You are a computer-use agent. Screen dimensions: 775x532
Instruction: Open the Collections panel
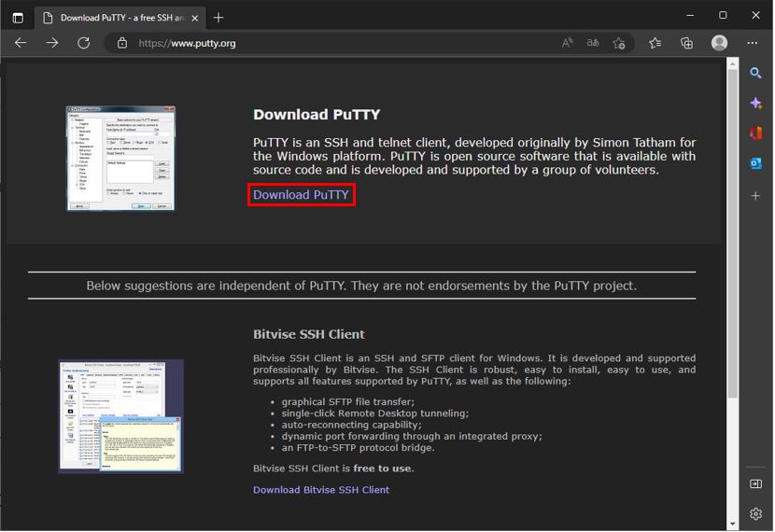[686, 43]
